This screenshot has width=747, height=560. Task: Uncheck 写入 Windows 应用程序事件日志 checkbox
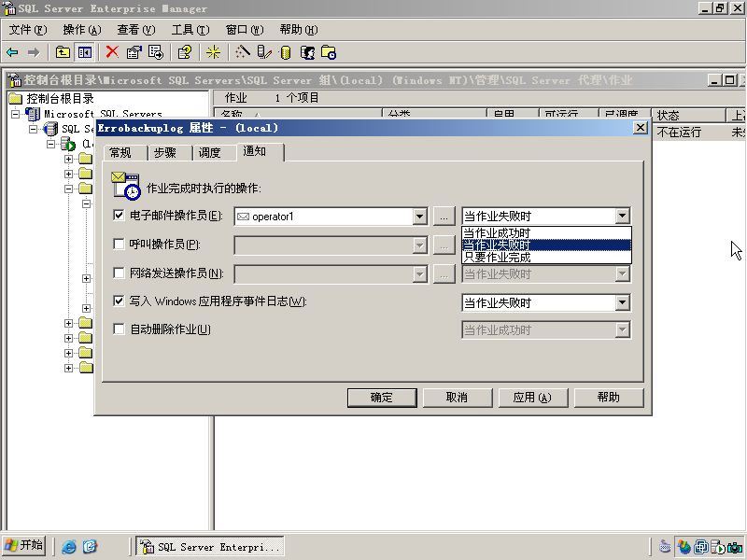(x=119, y=301)
